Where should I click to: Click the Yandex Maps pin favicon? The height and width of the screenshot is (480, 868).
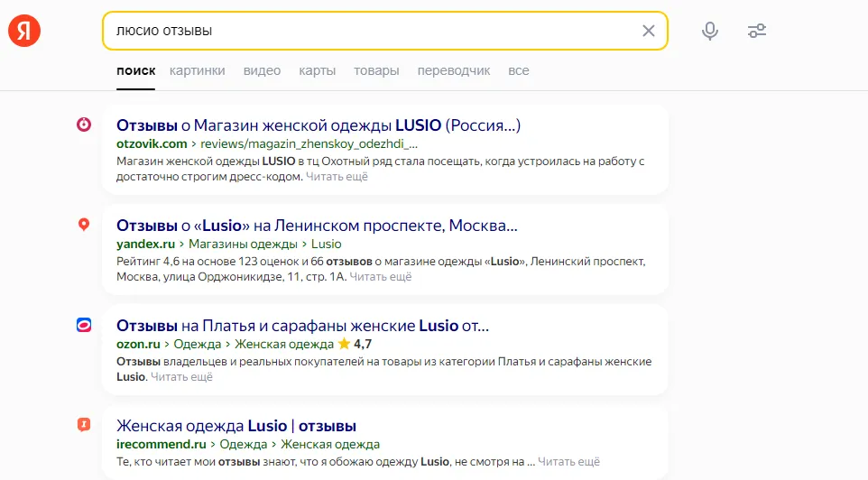pos(84,225)
